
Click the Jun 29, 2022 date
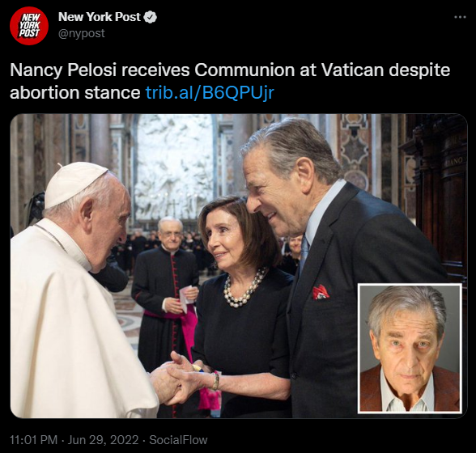pos(103,439)
